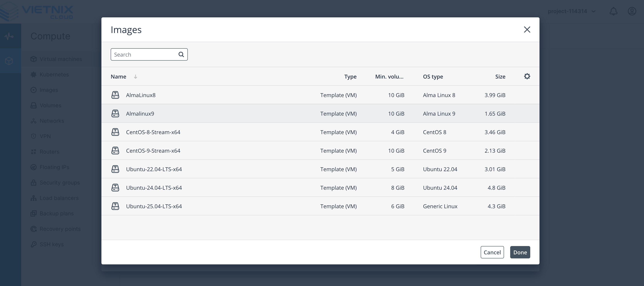Image resolution: width=644 pixels, height=286 pixels.
Task: Toggle sort arrow beside Name column
Action: (x=136, y=77)
